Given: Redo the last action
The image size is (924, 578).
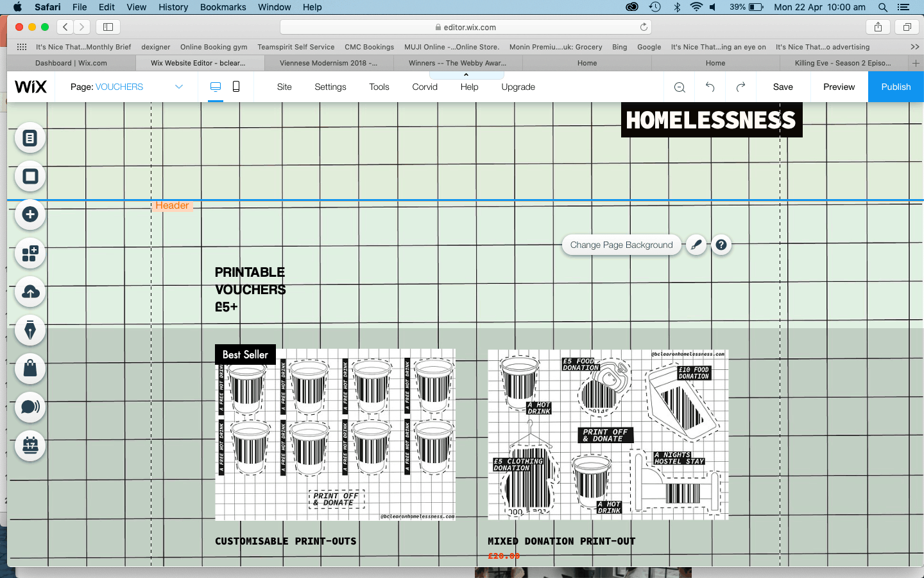Looking at the screenshot, I should coord(740,87).
